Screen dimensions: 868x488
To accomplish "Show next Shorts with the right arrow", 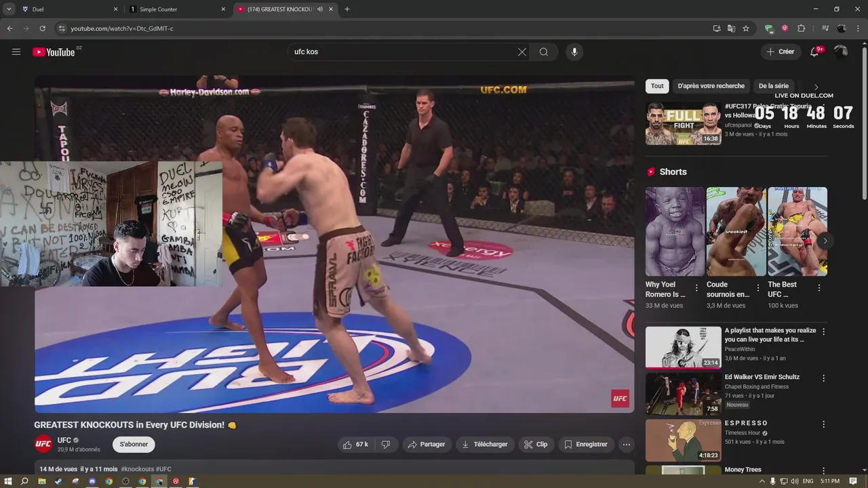I will [x=825, y=241].
